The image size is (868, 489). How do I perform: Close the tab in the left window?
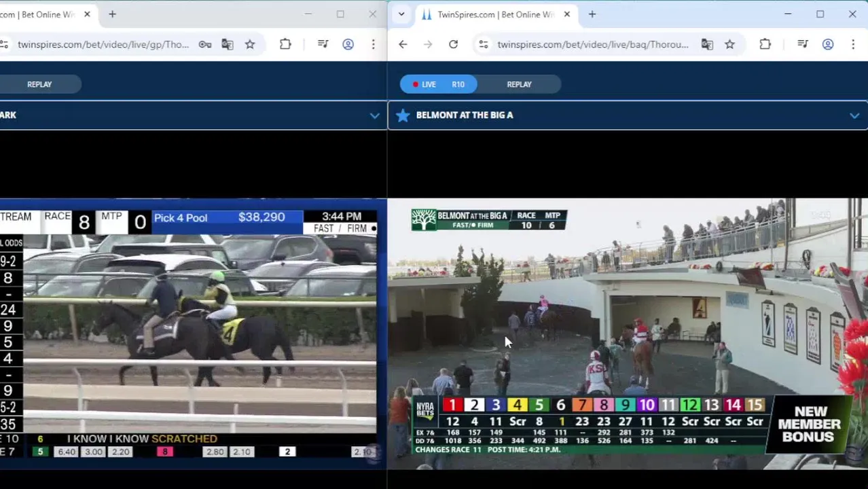click(87, 14)
